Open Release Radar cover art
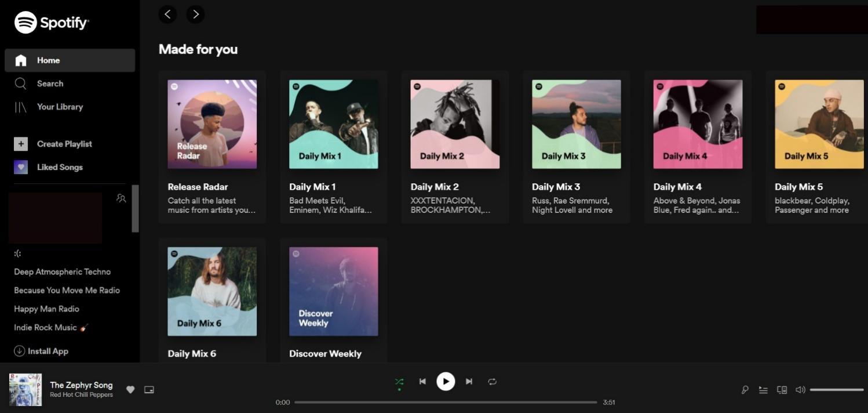The image size is (868, 413). click(x=212, y=124)
